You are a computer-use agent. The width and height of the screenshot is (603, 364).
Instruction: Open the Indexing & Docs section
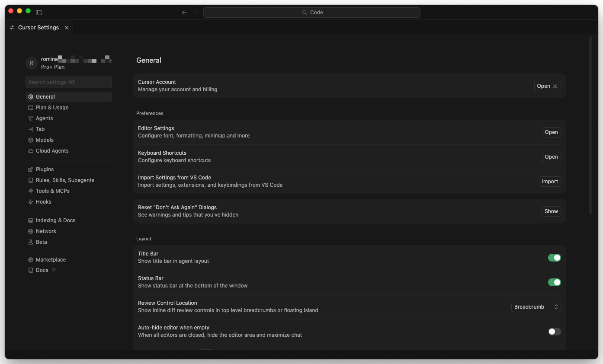point(69,220)
